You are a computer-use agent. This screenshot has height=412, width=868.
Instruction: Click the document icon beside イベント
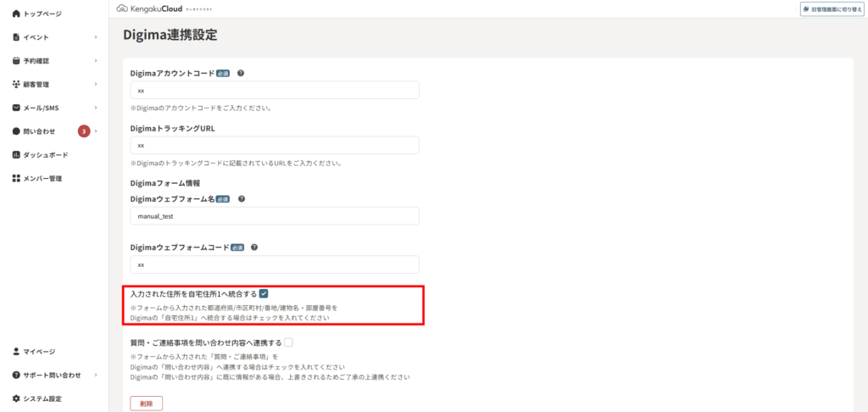(x=16, y=37)
